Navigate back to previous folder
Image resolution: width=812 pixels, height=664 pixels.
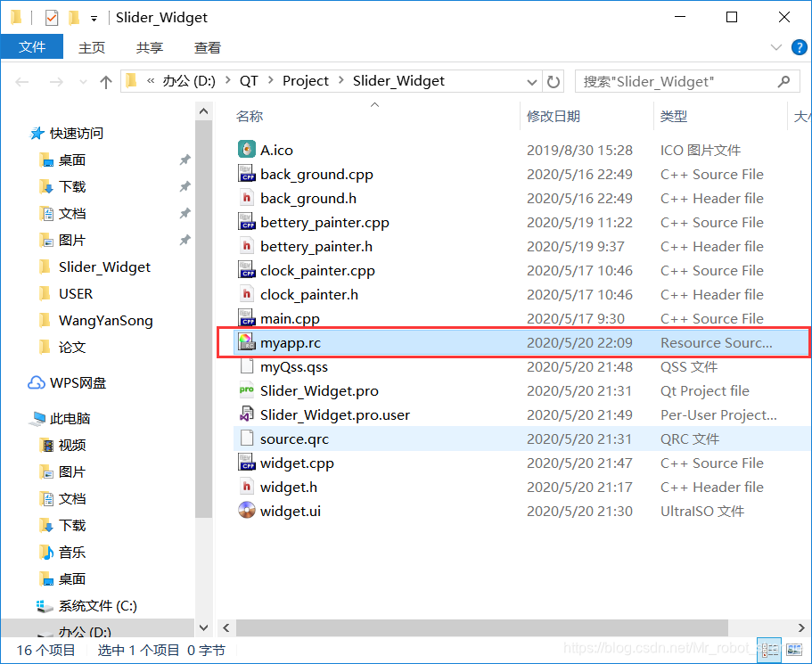pyautogui.click(x=21, y=82)
